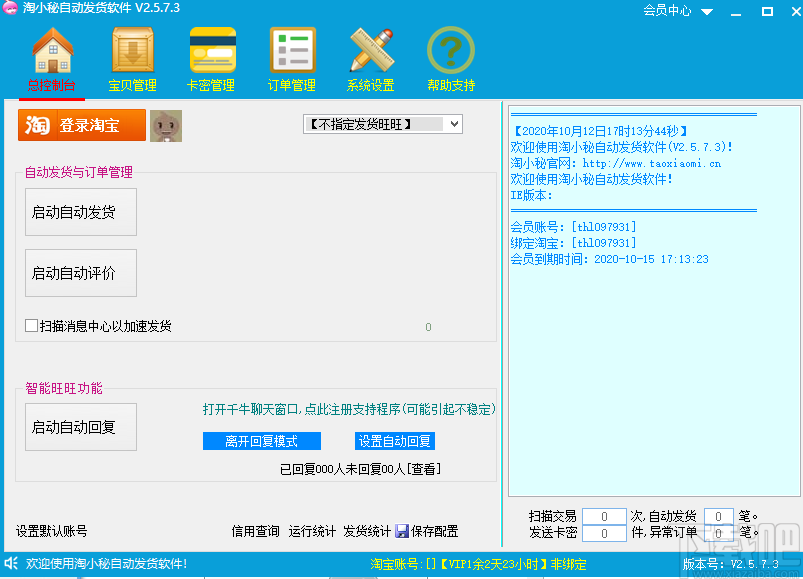Click the 设置自动回复 button
Viewport: 803px width, 579px height.
point(394,440)
